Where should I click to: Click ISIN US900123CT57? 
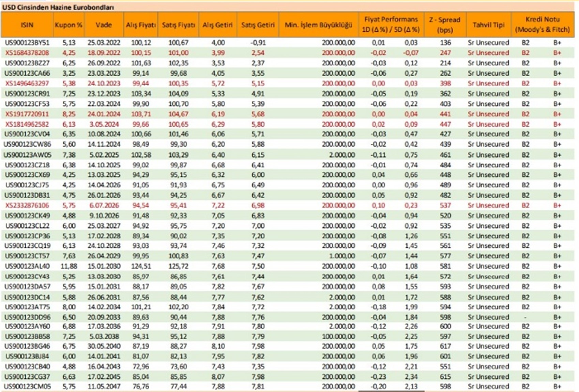(27, 256)
